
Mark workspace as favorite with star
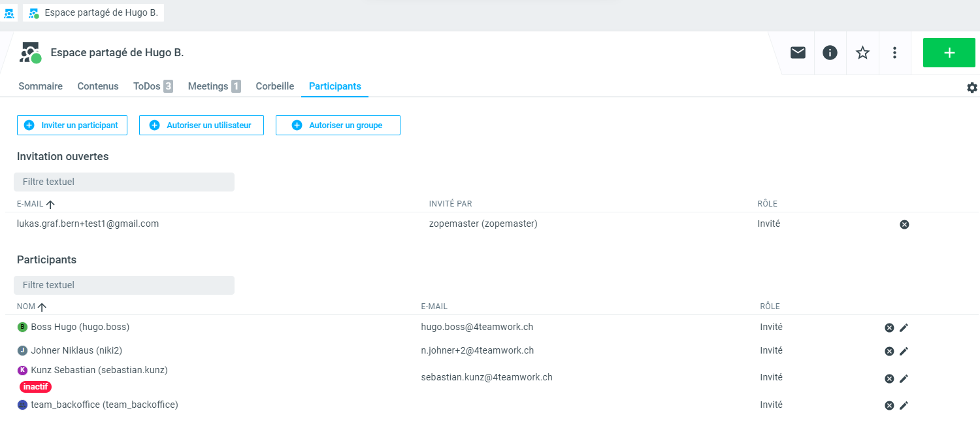[x=862, y=53]
